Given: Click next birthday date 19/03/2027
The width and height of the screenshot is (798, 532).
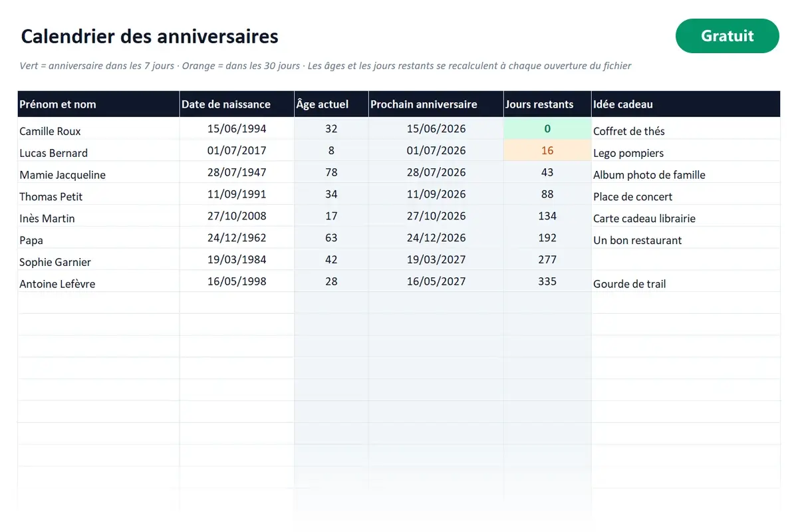Looking at the screenshot, I should pyautogui.click(x=436, y=260).
